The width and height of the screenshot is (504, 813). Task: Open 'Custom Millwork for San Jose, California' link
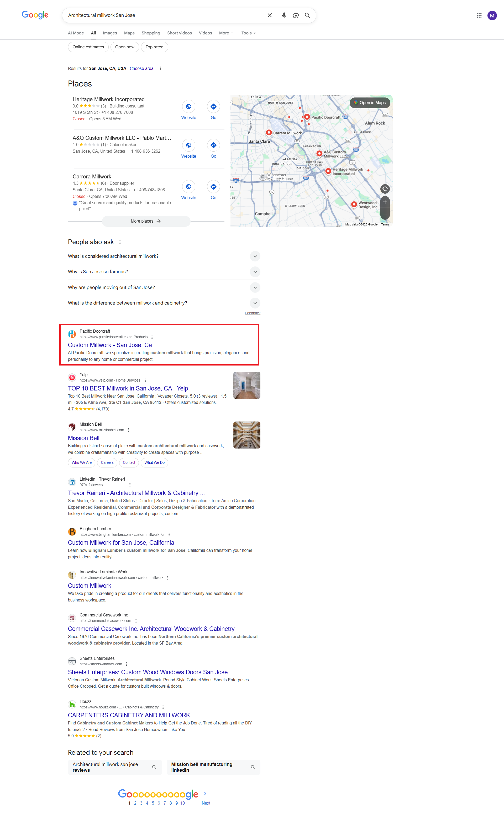[x=121, y=542]
